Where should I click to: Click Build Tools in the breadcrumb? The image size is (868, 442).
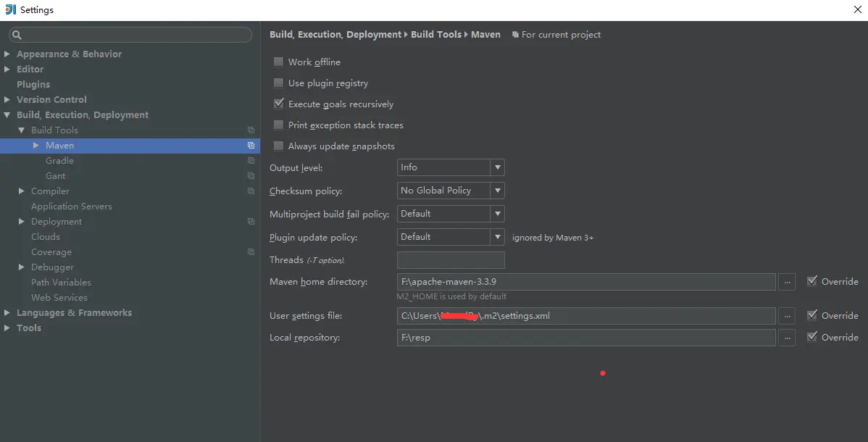(x=436, y=34)
